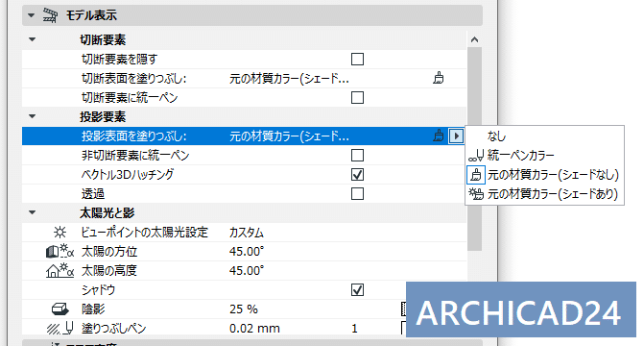Select the 切断表面を塗りつぶし: row label

pyautogui.click(x=134, y=78)
